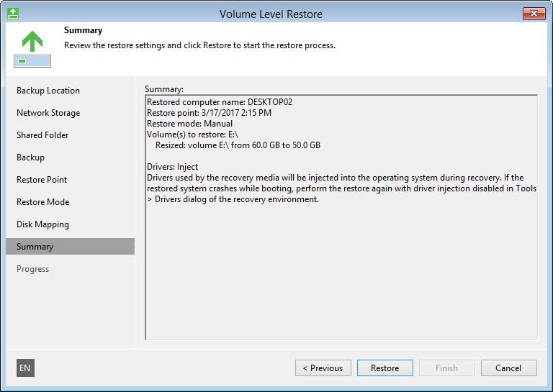
Task: Click the green upload arrow wizard icon
Action: tap(32, 49)
